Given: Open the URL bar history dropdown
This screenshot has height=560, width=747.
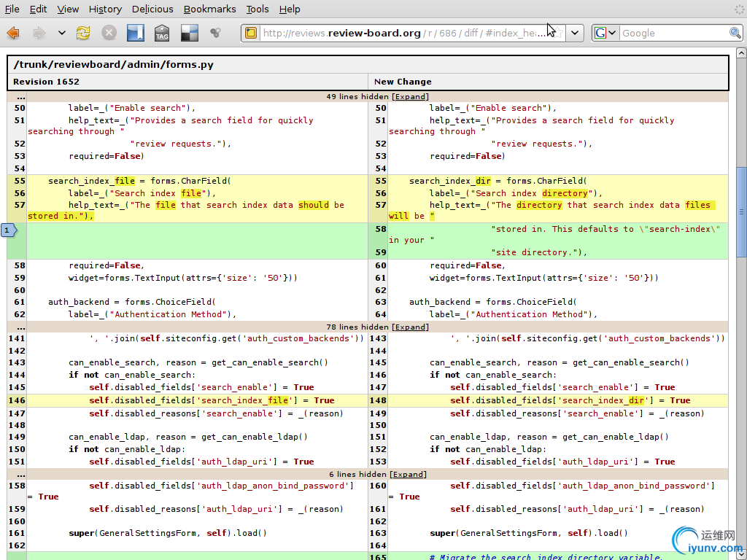Looking at the screenshot, I should 576,33.
